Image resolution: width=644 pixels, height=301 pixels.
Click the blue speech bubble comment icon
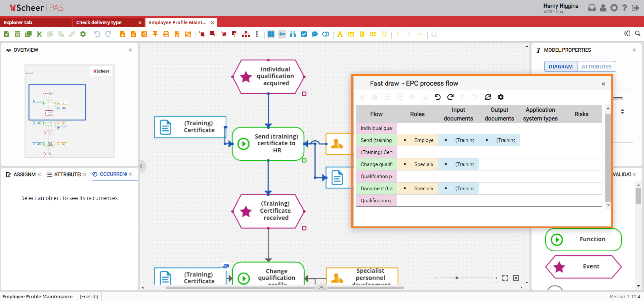(x=315, y=34)
